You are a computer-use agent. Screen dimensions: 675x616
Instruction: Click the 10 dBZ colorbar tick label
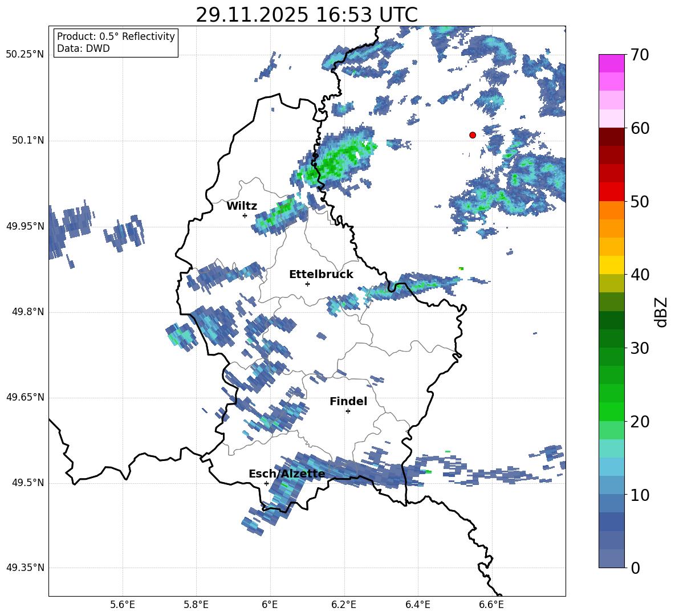tap(640, 495)
